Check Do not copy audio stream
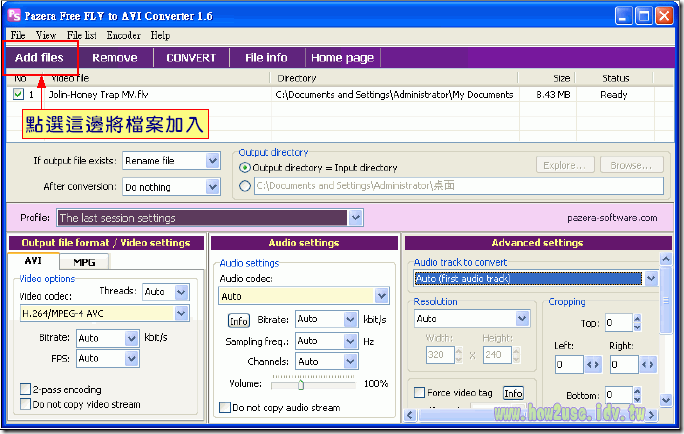 tap(225, 407)
